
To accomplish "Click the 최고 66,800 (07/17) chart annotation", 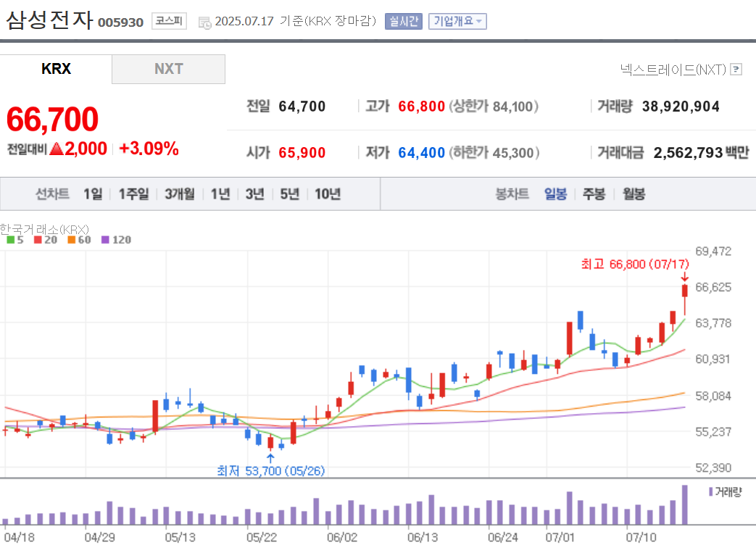I will coord(635,264).
